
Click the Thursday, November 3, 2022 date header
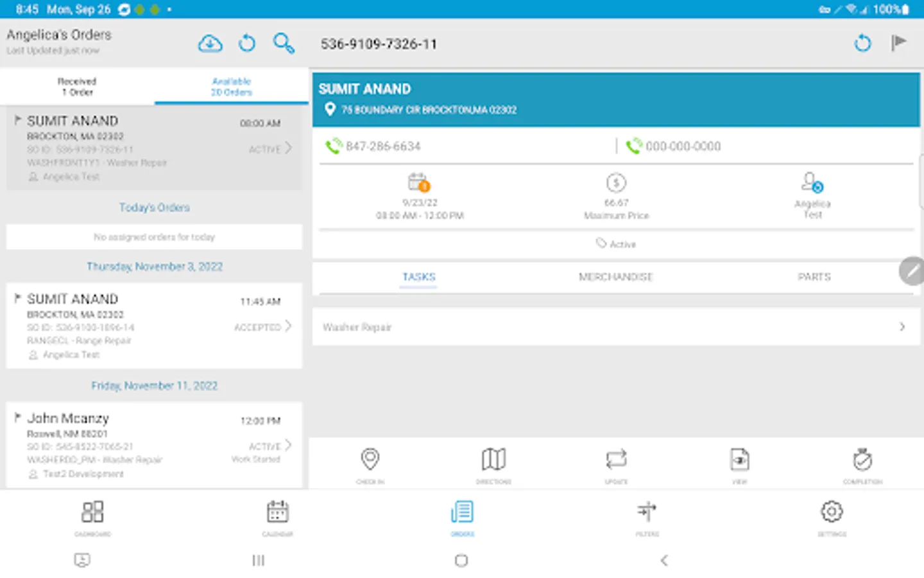coord(155,267)
